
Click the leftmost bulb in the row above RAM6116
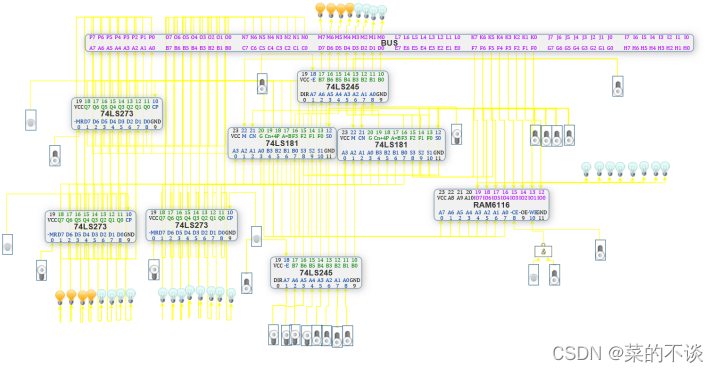coord(586,168)
